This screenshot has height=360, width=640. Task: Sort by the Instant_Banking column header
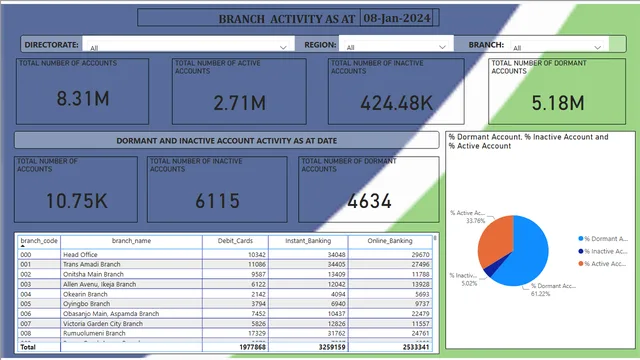(308, 241)
